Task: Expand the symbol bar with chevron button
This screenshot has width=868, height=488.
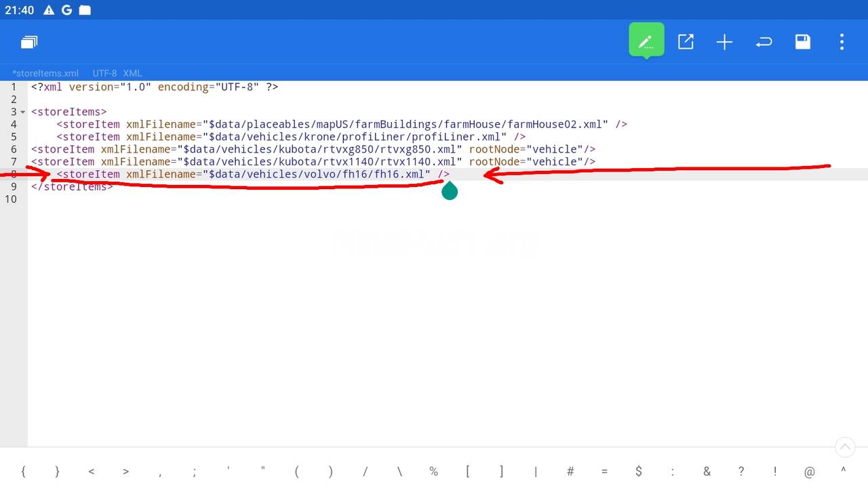Action: coord(844,447)
